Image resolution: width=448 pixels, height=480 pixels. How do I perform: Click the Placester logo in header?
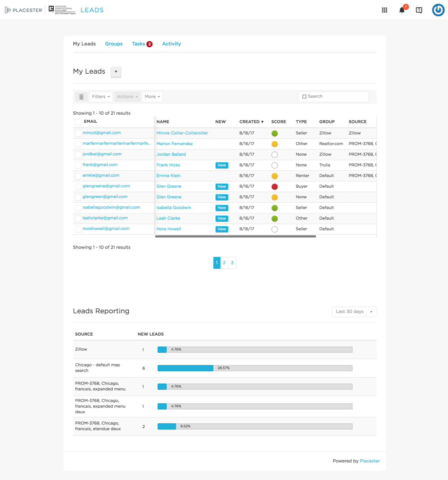pos(24,10)
